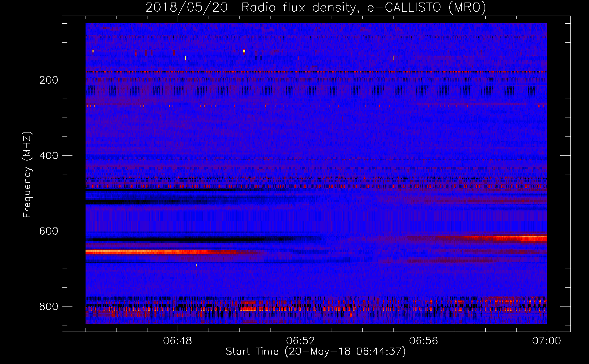The width and height of the screenshot is (589, 364).
Task: Click the bright red emission band near 650 MHz
Action: coord(160,252)
